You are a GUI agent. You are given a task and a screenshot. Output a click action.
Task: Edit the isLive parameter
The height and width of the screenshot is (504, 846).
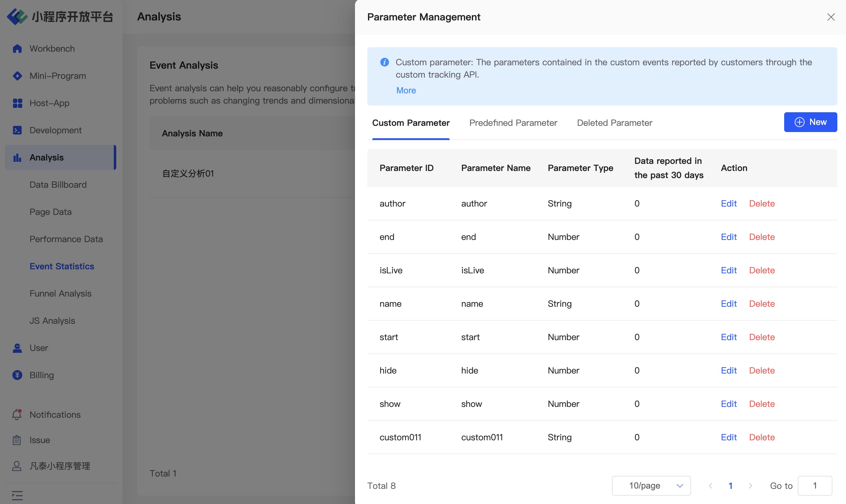[728, 270]
